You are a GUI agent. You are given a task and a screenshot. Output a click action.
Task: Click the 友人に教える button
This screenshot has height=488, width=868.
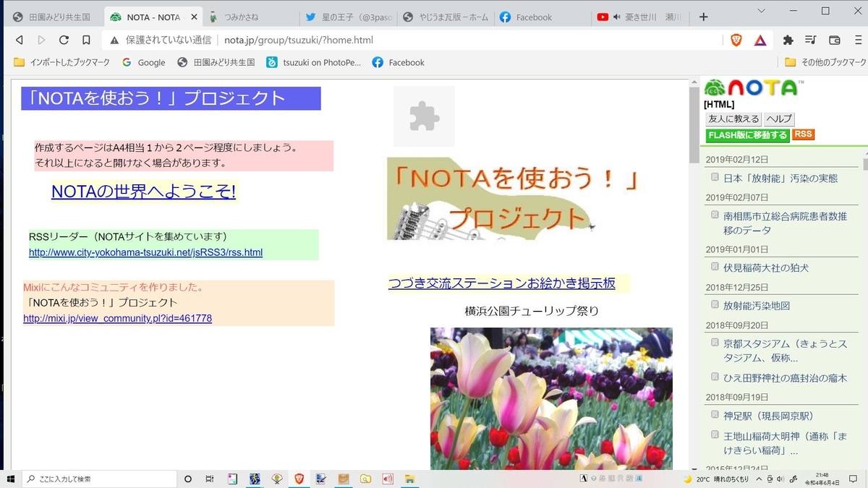[733, 119]
